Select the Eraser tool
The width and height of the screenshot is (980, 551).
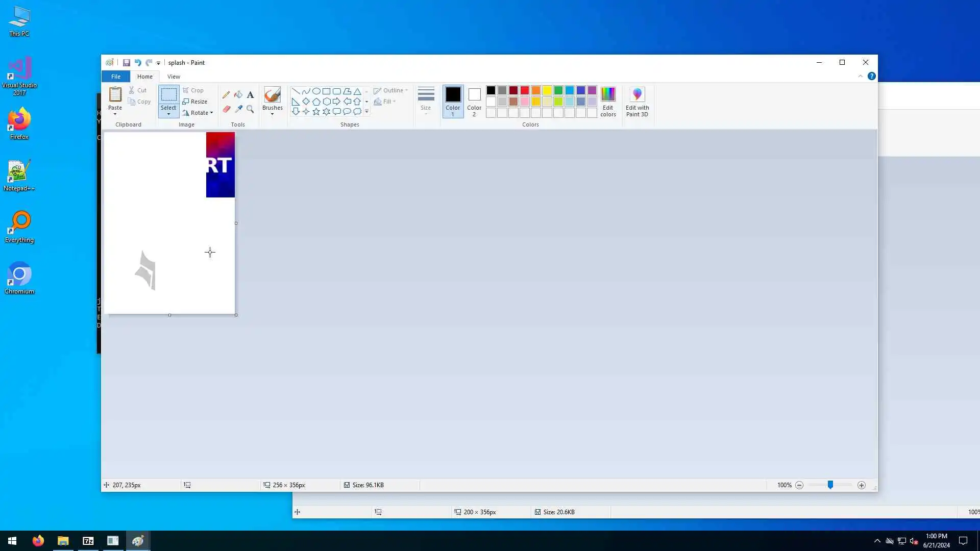[226, 109]
